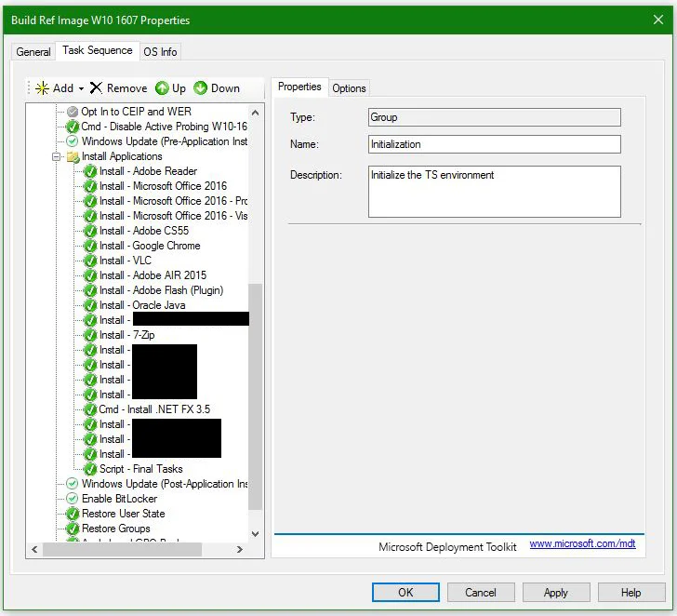Click the Apply button
Image resolution: width=677 pixels, height=616 pixels.
click(556, 592)
